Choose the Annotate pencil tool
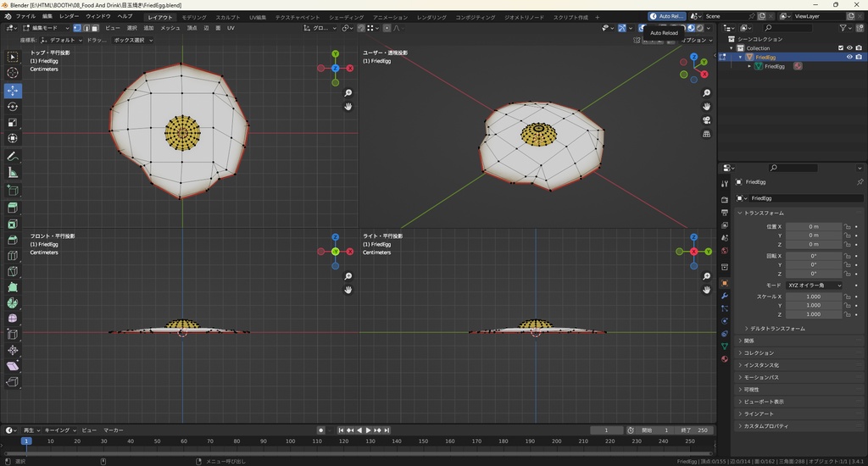 point(13,157)
